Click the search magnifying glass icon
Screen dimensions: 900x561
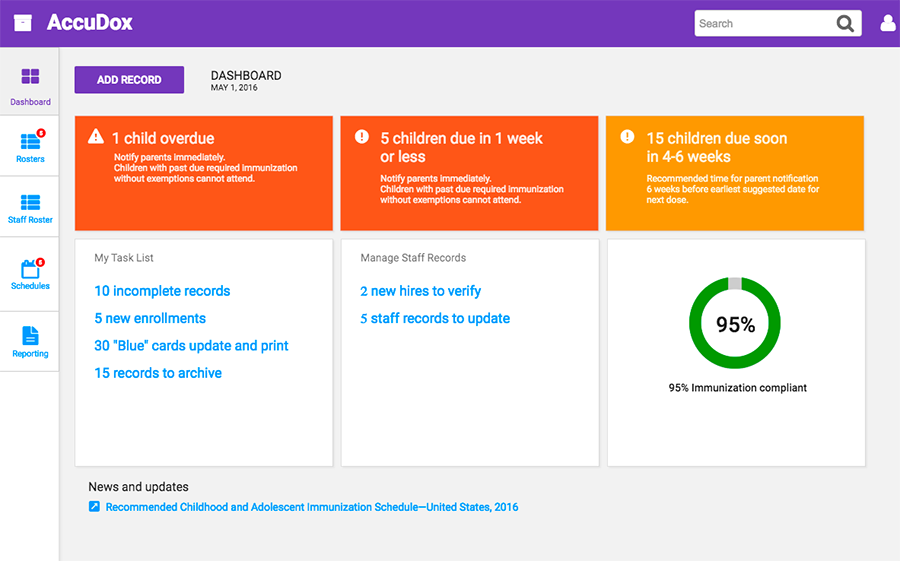pos(846,24)
